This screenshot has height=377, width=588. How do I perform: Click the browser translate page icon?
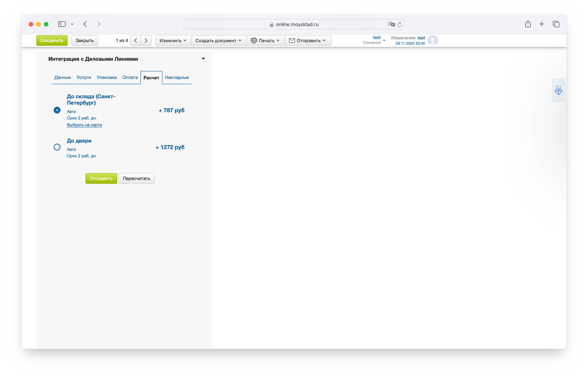click(391, 24)
